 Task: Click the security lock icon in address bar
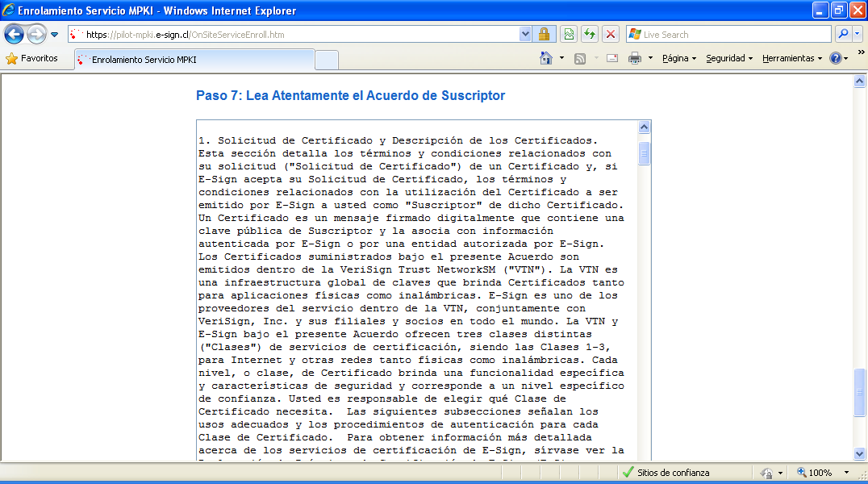544,35
